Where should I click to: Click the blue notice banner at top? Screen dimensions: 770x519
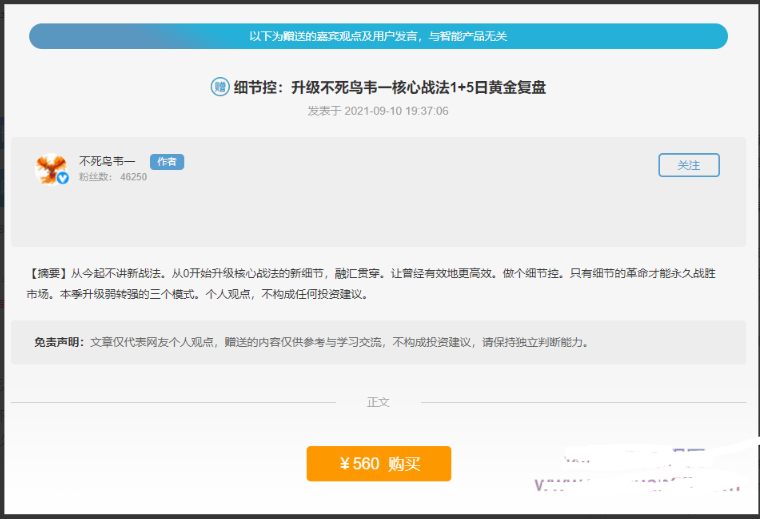[x=378, y=36]
